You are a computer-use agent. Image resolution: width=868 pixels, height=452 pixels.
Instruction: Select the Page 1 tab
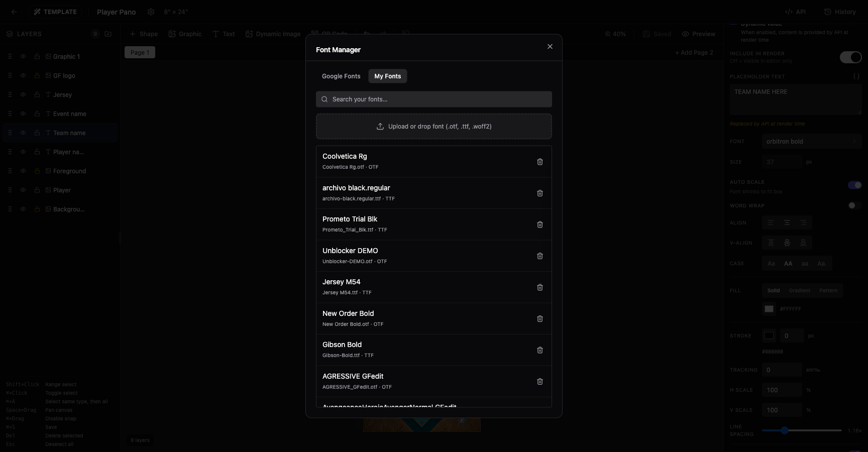[140, 53]
